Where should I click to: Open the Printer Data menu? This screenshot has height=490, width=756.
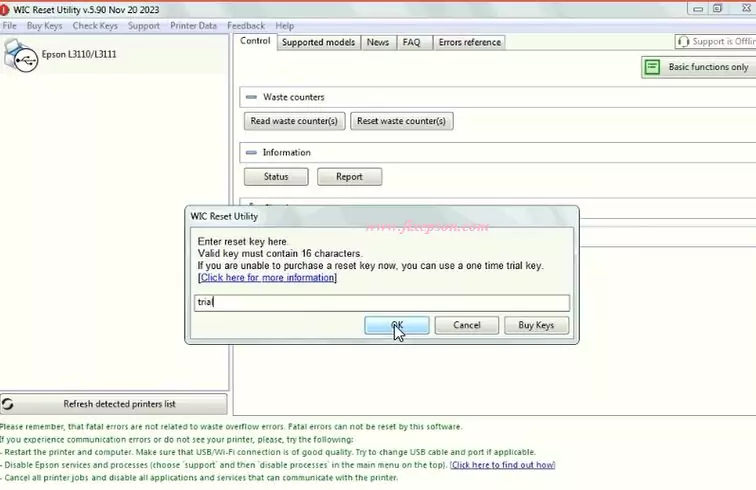[193, 26]
